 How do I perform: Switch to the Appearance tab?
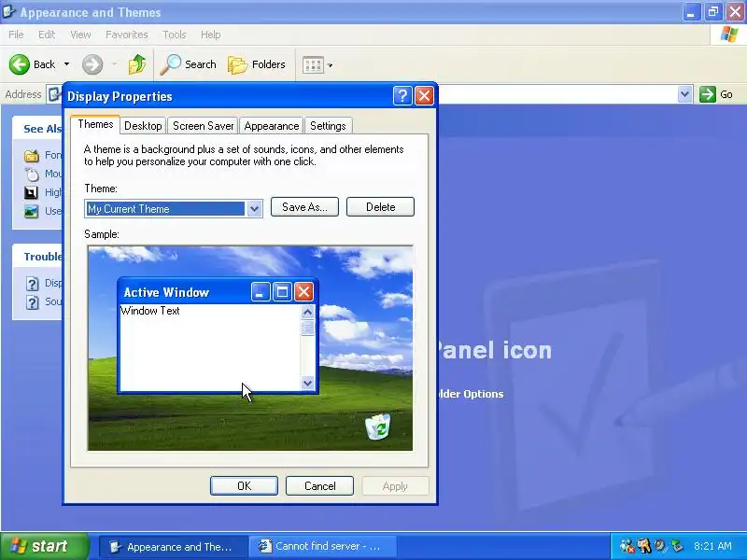point(272,126)
